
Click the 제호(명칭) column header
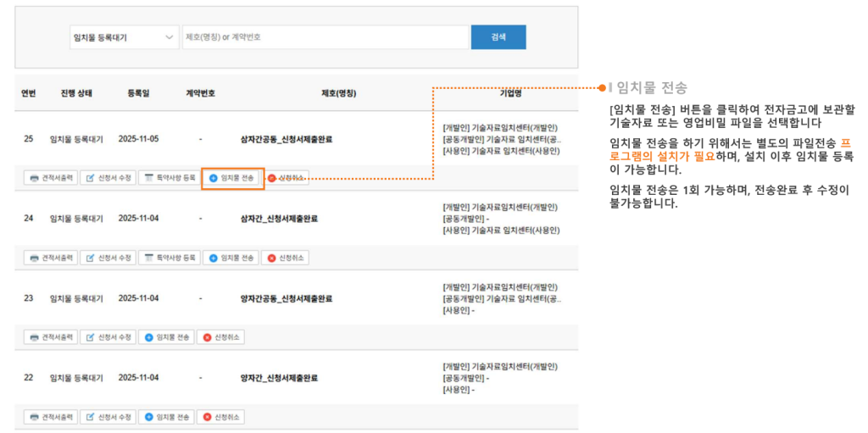pyautogui.click(x=339, y=93)
